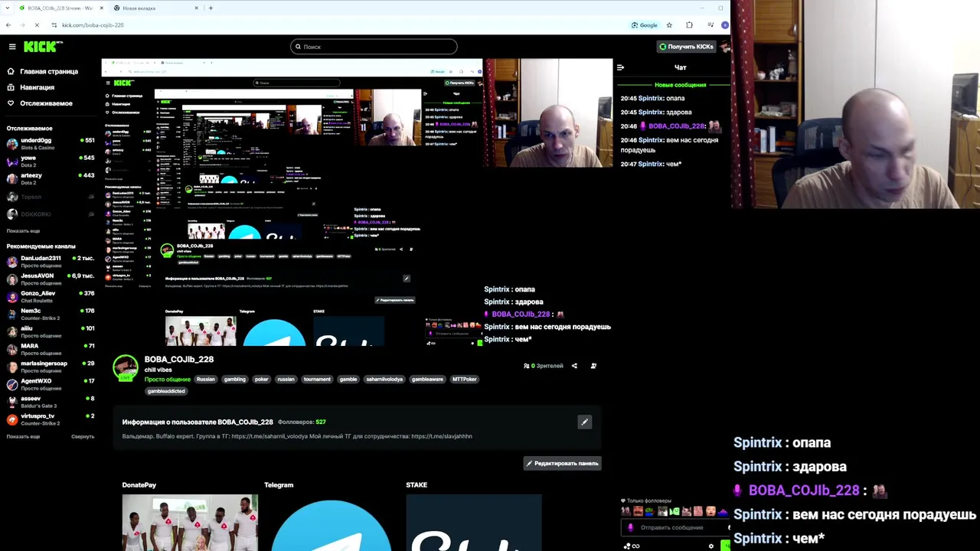The width and height of the screenshot is (980, 551).
Task: Open Просто общение category link
Action: tap(167, 380)
